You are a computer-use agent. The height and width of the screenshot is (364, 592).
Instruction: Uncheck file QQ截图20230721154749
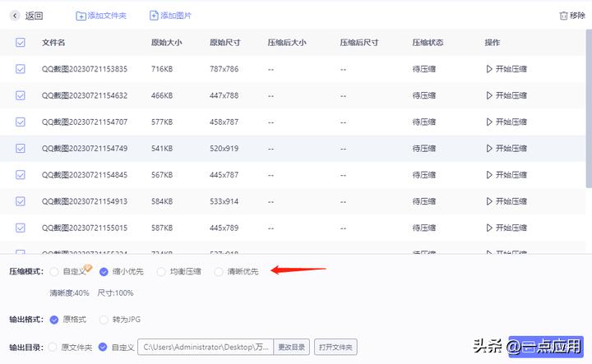click(x=21, y=148)
